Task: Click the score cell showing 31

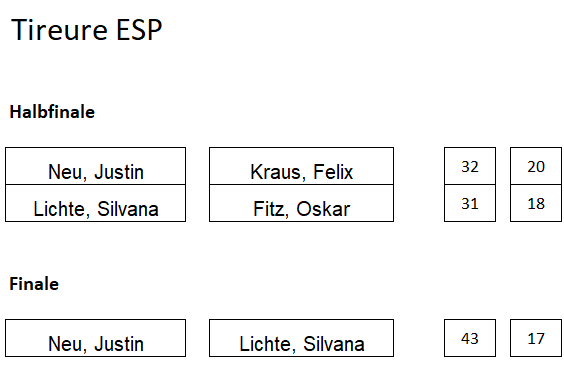Action: 470,203
